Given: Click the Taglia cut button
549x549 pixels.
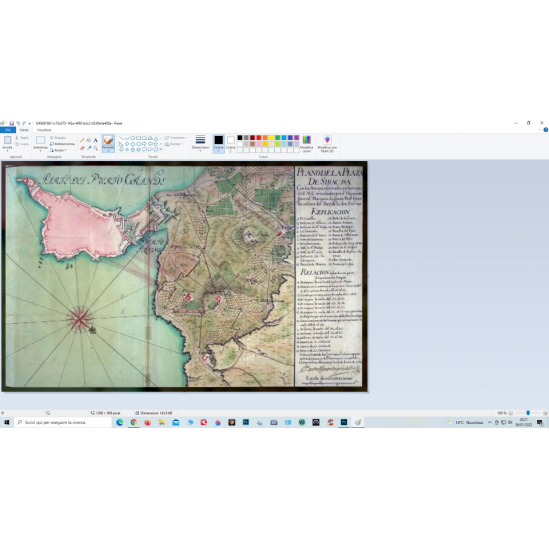Looking at the screenshot, I should tap(22, 138).
